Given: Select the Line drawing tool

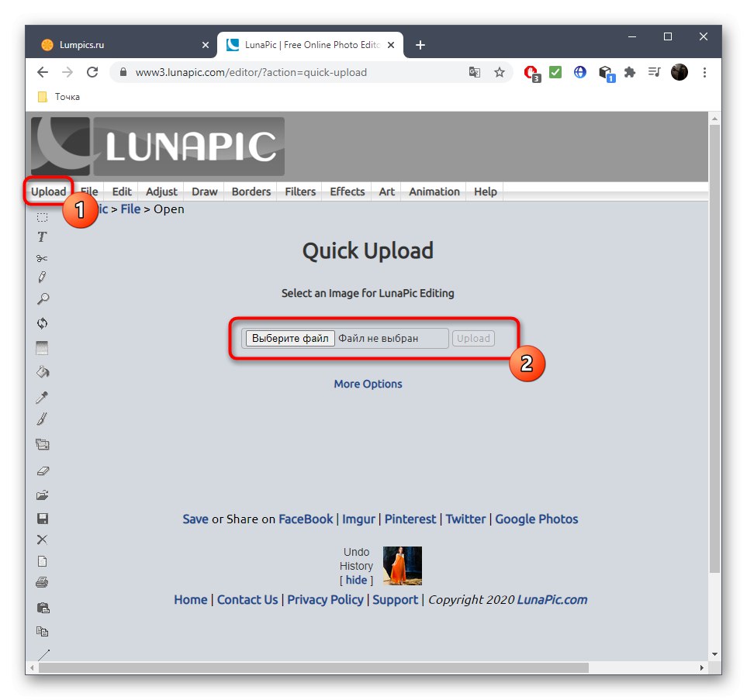Looking at the screenshot, I should tap(43, 654).
